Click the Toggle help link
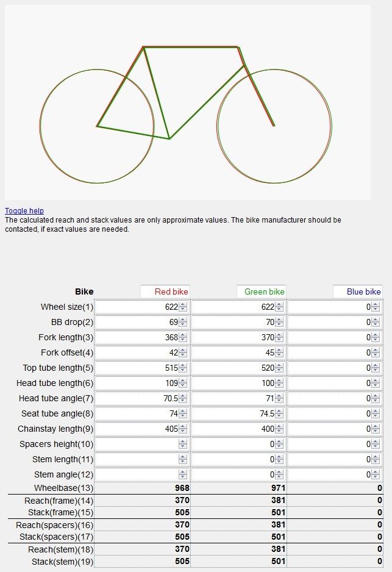The width and height of the screenshot is (392, 572). [24, 211]
